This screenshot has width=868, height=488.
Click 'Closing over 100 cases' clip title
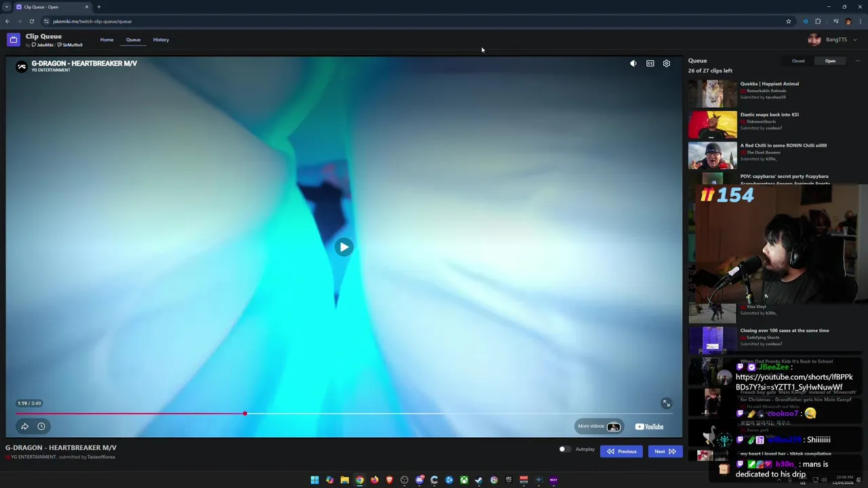785,331
